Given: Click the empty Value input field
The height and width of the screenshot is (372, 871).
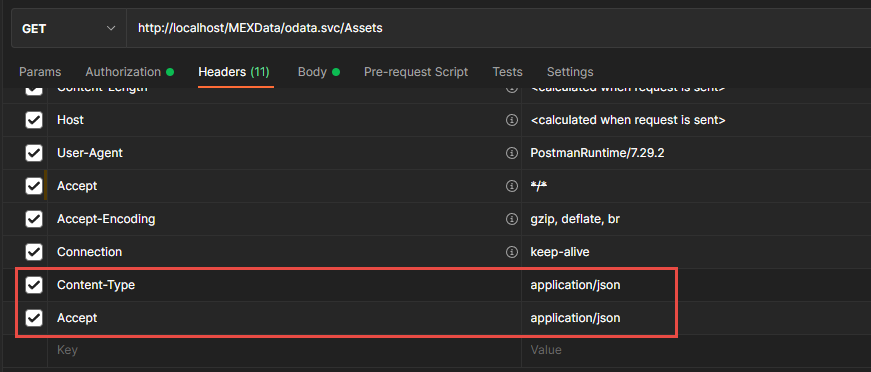Looking at the screenshot, I should click(696, 350).
